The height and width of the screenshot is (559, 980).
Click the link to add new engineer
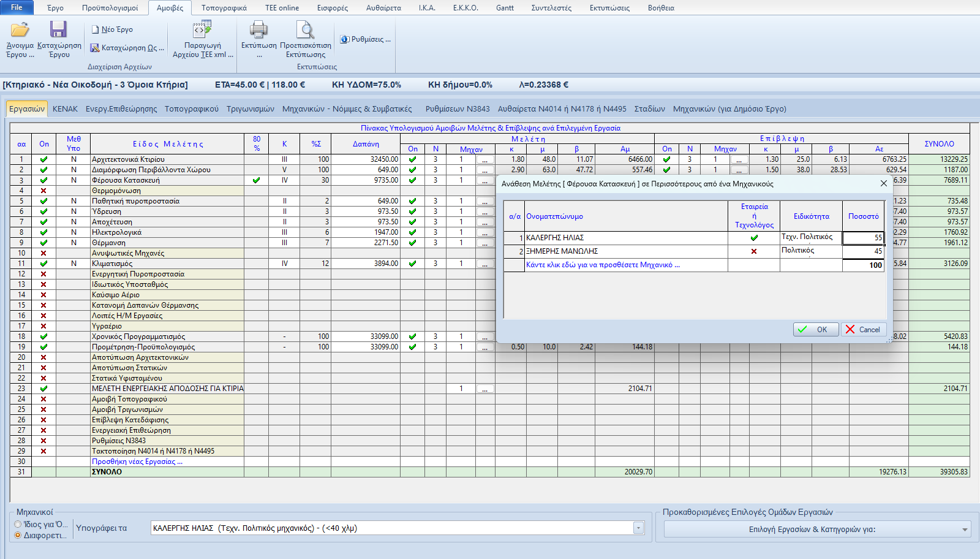coord(603,265)
